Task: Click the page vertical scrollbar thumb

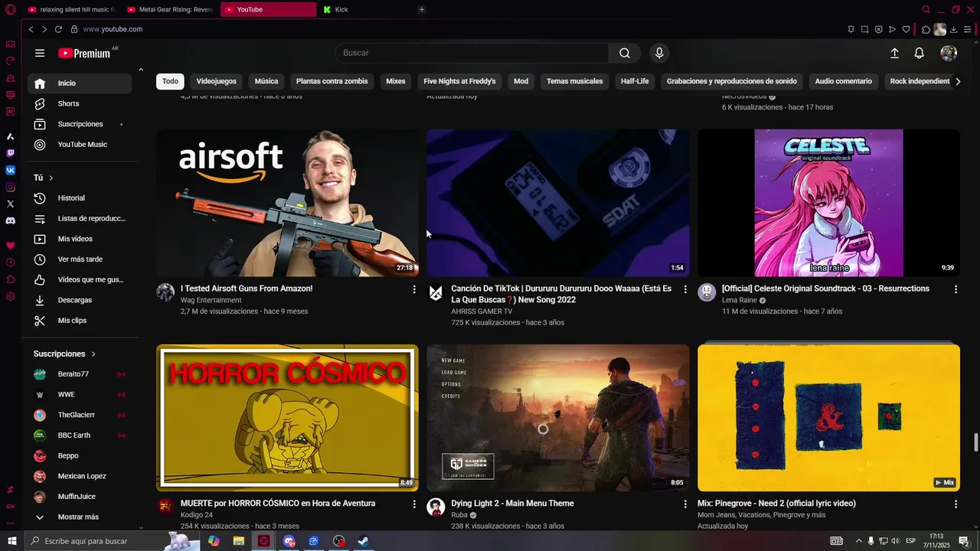Action: [975, 442]
